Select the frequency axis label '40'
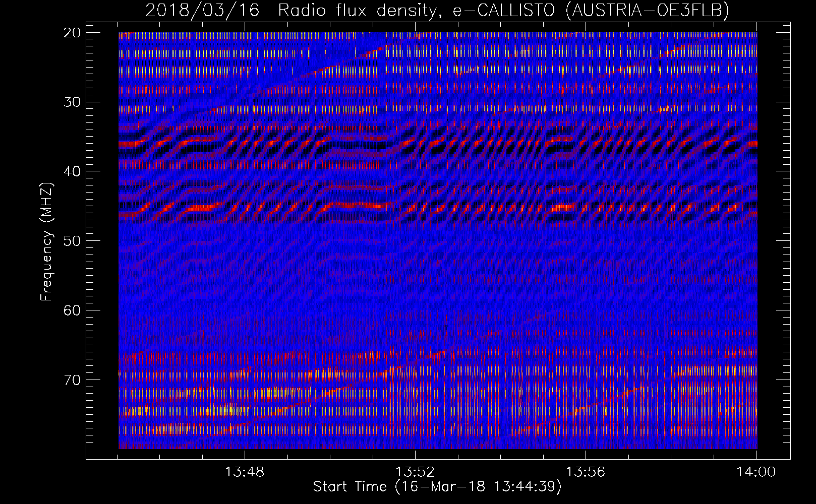This screenshot has height=504, width=816. 72,171
